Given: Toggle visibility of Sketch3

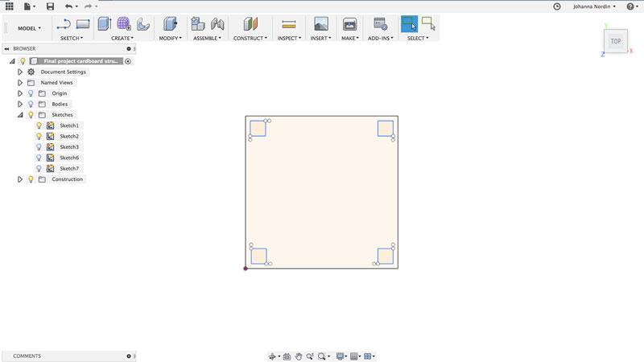Looking at the screenshot, I should tap(39, 147).
